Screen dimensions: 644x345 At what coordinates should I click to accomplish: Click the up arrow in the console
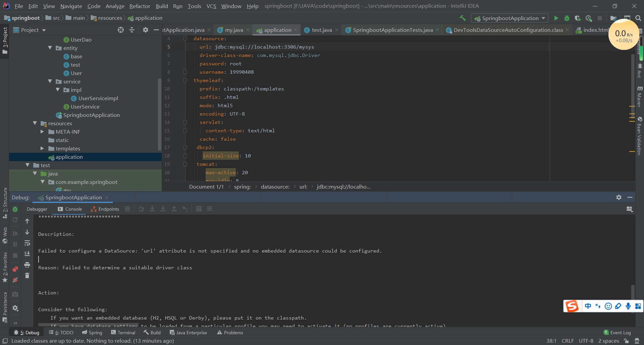27,221
